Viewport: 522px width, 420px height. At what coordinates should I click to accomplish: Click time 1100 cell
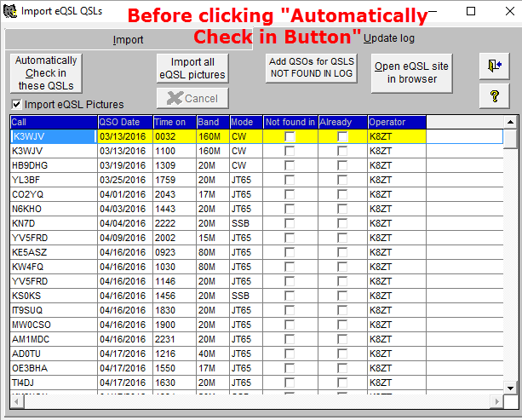tap(175, 151)
